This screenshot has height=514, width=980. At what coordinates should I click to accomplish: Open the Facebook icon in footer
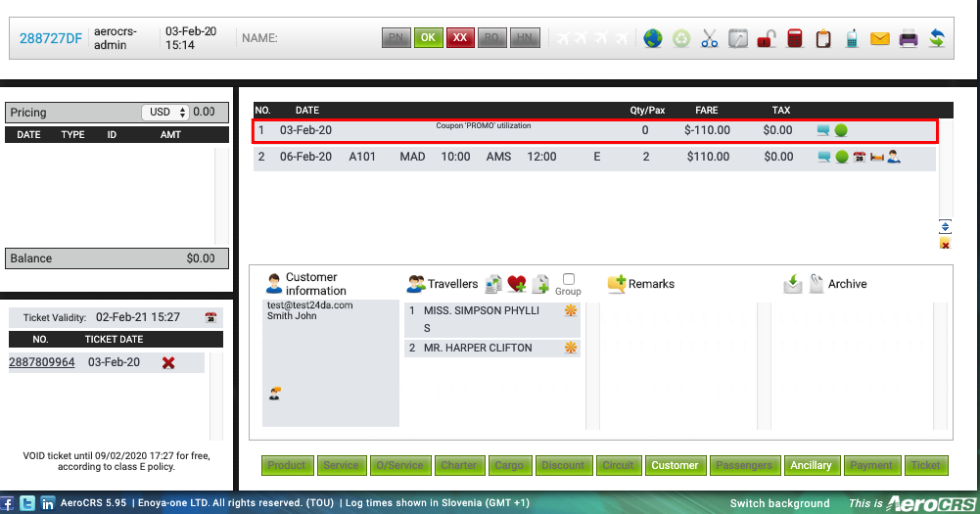[7, 503]
